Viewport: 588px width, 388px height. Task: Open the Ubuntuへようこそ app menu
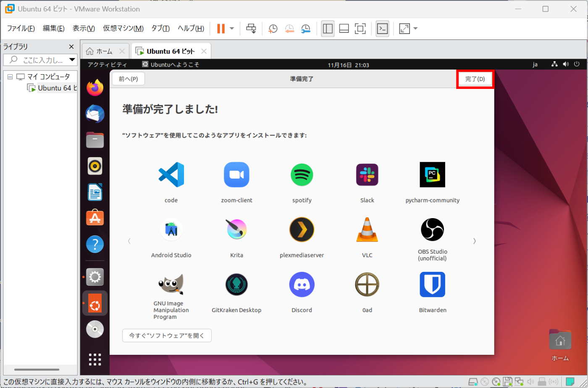(171, 65)
